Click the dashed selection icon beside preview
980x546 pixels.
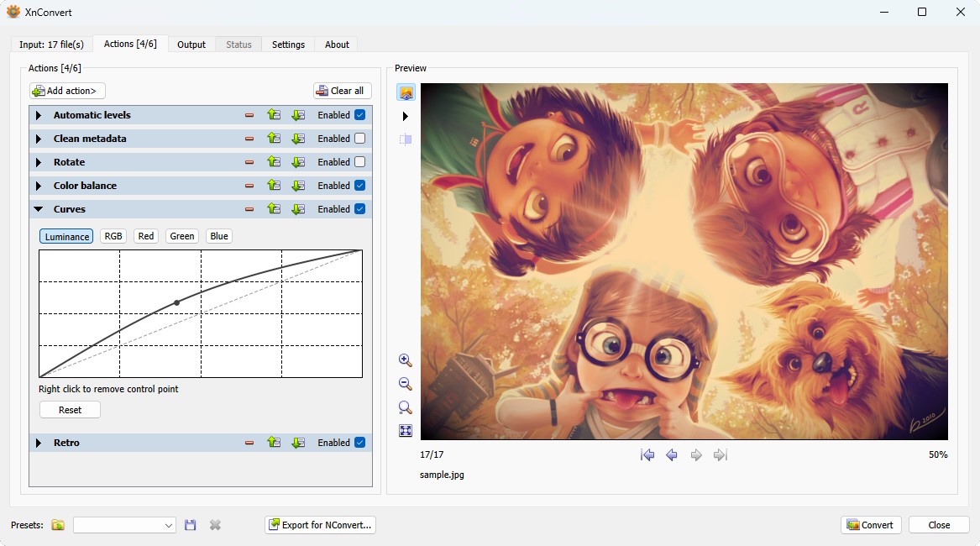coord(406,139)
